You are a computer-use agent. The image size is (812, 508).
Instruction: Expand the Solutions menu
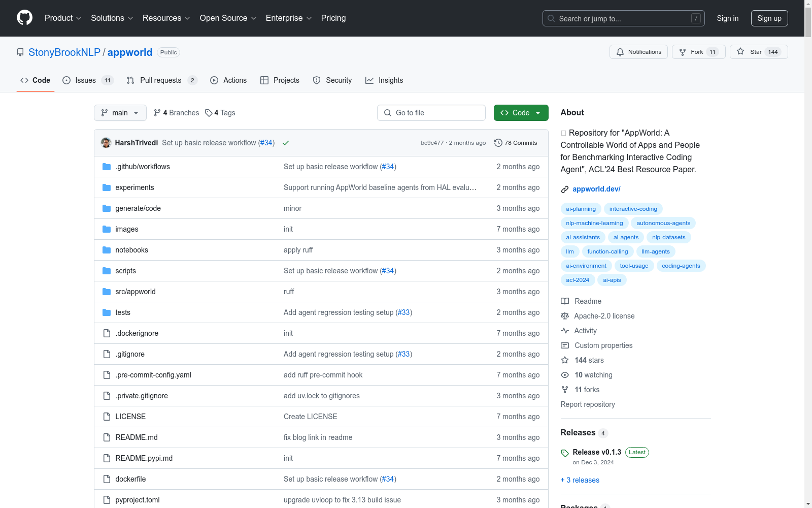click(x=112, y=18)
